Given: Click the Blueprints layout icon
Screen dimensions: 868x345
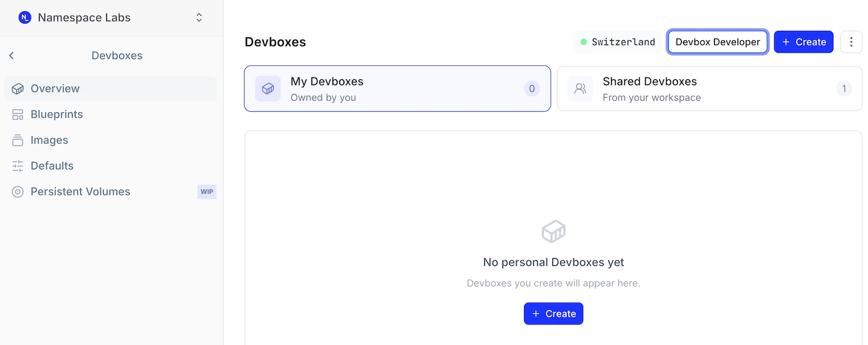Looking at the screenshot, I should [x=18, y=114].
